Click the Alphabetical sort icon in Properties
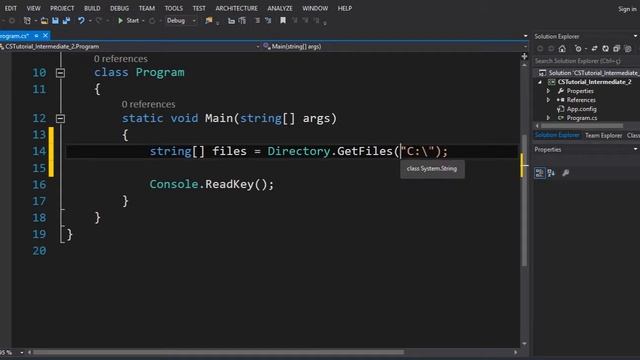Viewport: 640px width, 360px height. coord(551,173)
